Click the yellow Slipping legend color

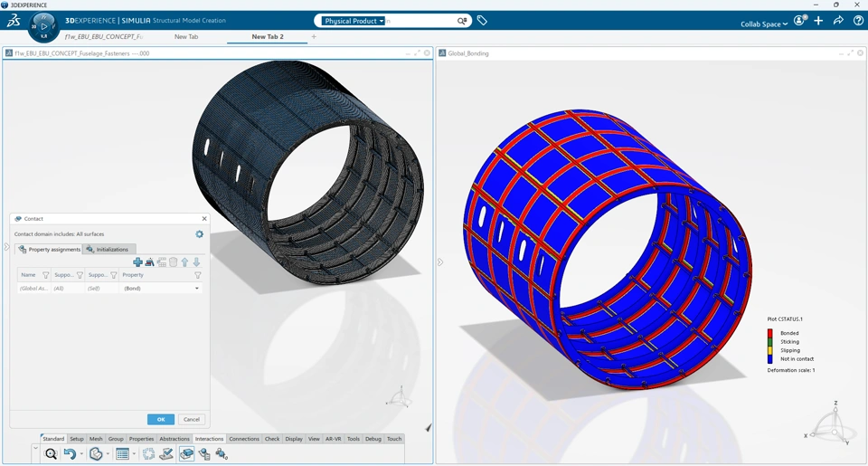click(770, 350)
